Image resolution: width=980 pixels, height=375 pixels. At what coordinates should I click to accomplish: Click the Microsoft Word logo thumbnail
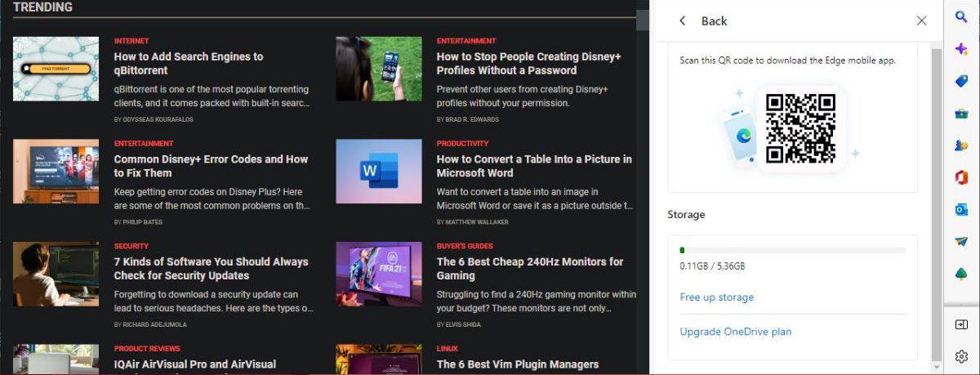379,172
